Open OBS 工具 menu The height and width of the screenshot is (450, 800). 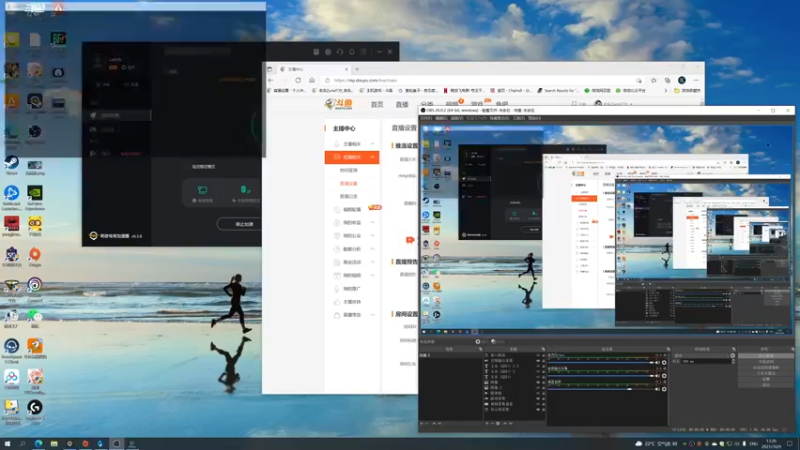point(519,118)
